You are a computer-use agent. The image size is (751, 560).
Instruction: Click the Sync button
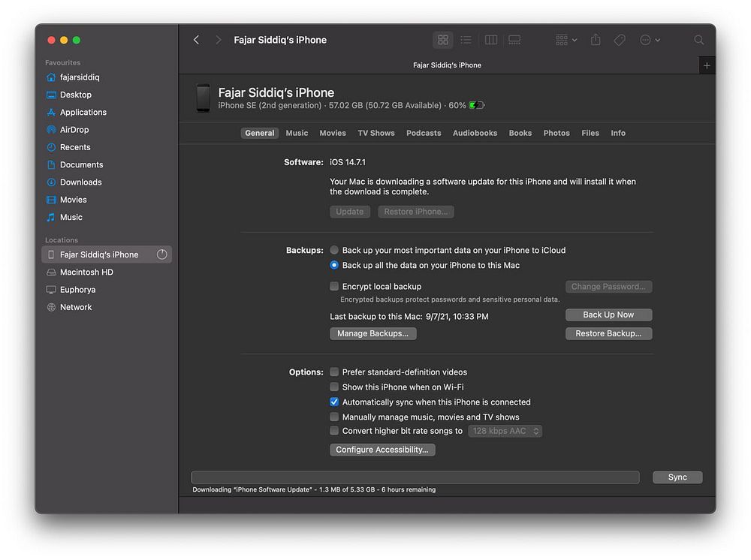[x=677, y=477]
